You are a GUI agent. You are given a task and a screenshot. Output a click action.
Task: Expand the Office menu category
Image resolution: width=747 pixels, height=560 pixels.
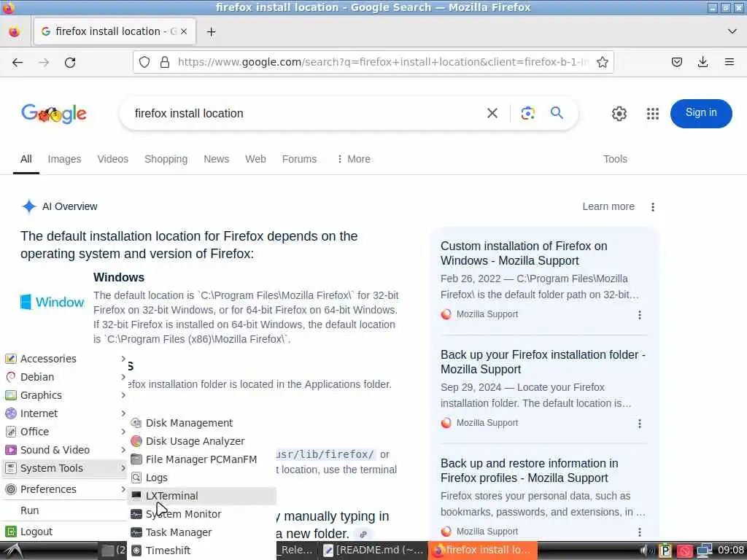tap(65, 432)
